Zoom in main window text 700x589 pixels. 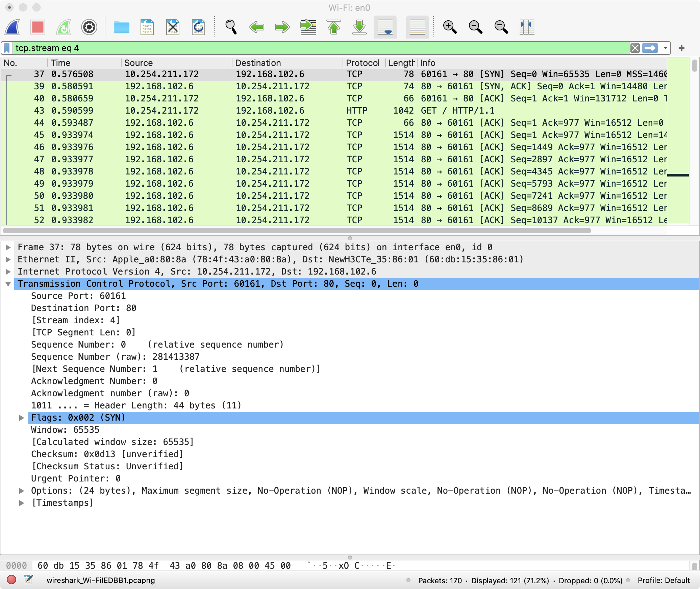tap(450, 27)
